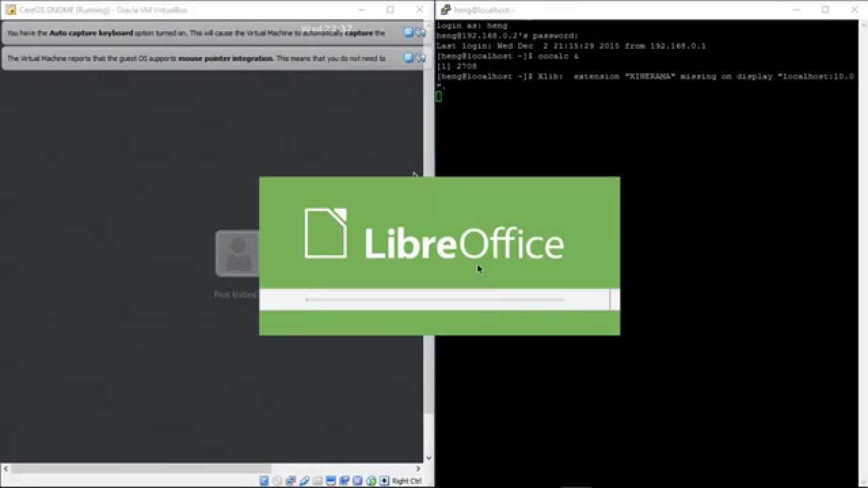Click the CPU features icon in VirtualBox status bar
This screenshot has height=488, width=868.
tap(357, 481)
